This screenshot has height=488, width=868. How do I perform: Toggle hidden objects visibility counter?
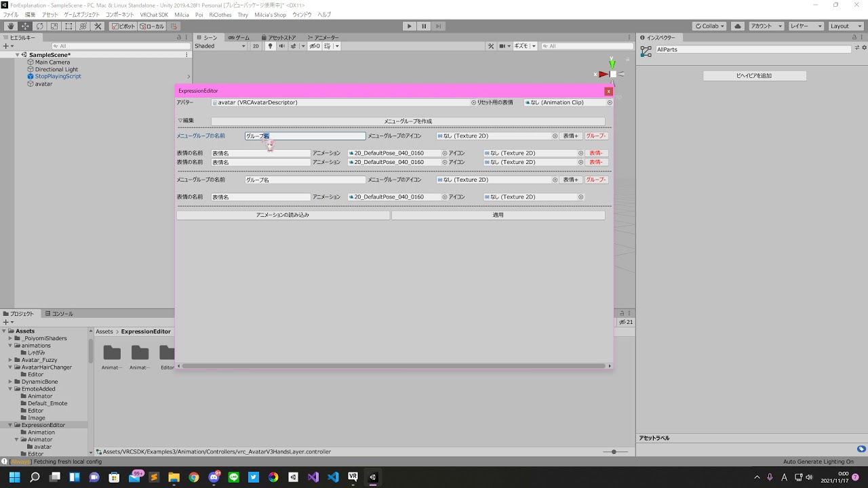tap(315, 46)
